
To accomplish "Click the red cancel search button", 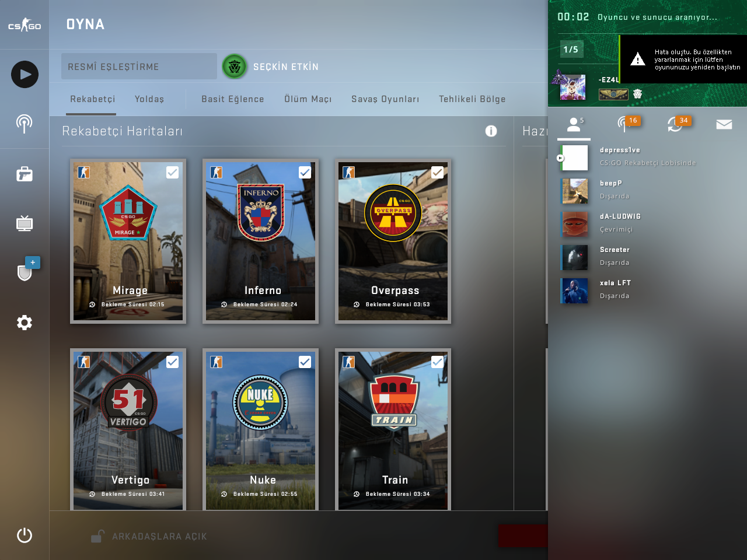I will click(523, 535).
